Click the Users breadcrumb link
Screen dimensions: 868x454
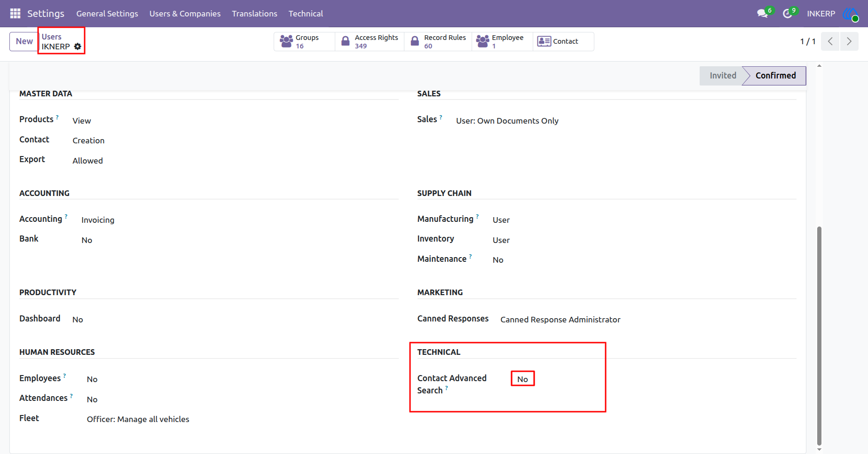[52, 37]
